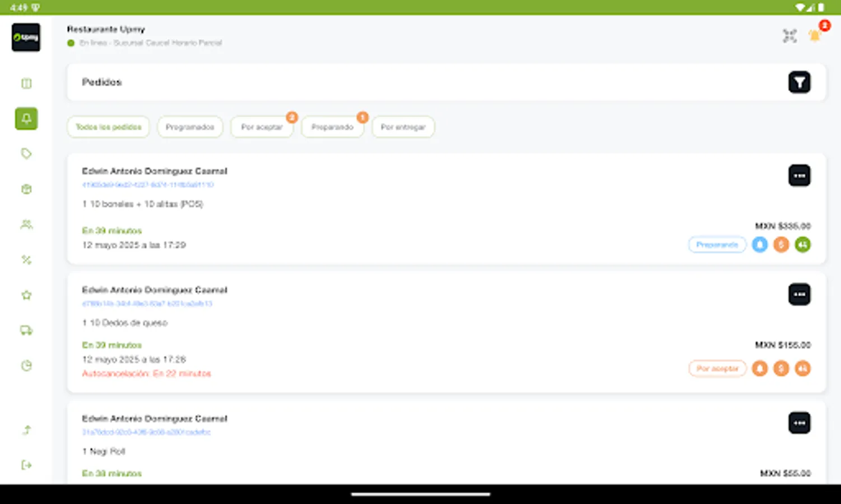Select the Todos los pedidos filter chip
Screen dimensions: 841x504
[108, 127]
